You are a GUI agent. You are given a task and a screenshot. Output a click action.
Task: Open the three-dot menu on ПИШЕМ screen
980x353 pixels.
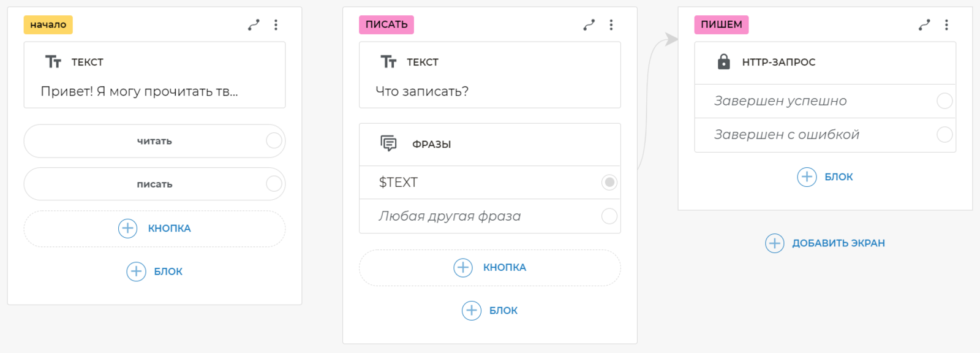point(946,25)
